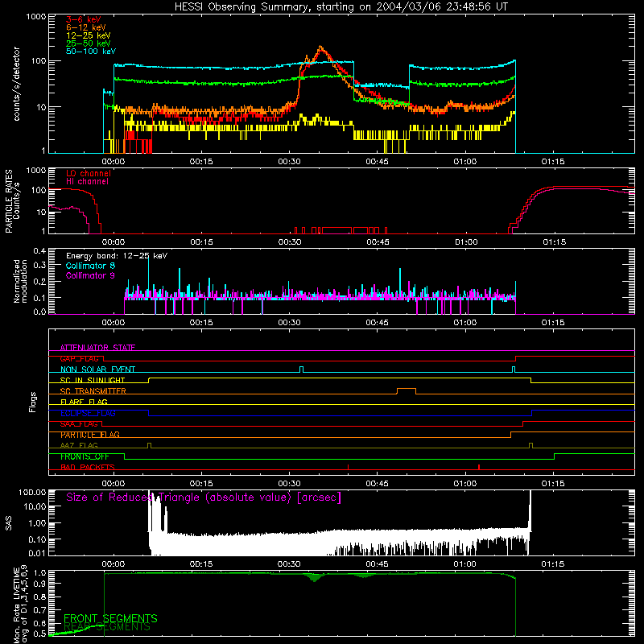The height and width of the screenshot is (644, 644).
Task: Select the SC_IN_SUNLIGHT flag label
Action: pos(93,380)
